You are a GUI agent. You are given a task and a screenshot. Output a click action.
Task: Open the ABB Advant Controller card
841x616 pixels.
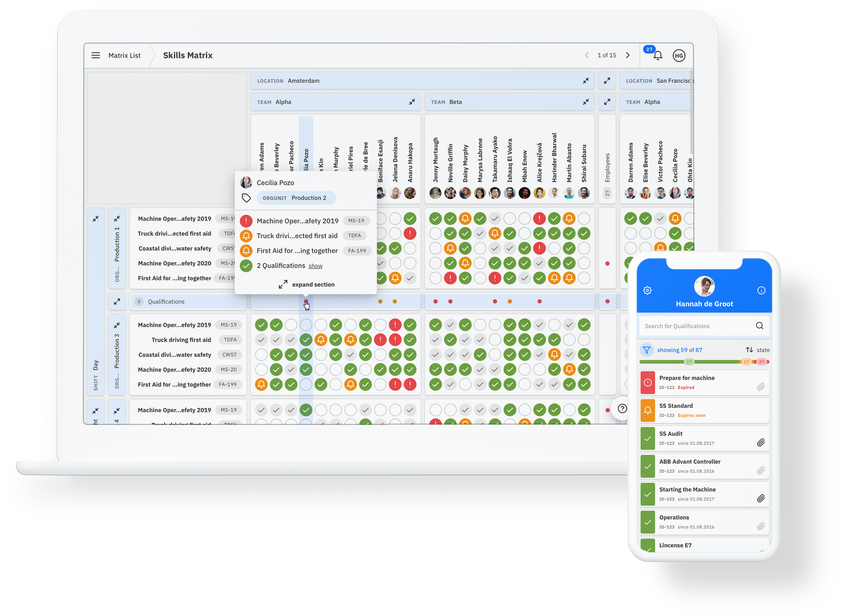click(704, 466)
